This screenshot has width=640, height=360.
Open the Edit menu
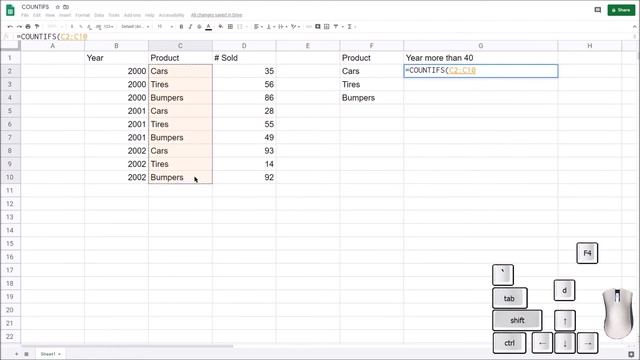pos(37,15)
